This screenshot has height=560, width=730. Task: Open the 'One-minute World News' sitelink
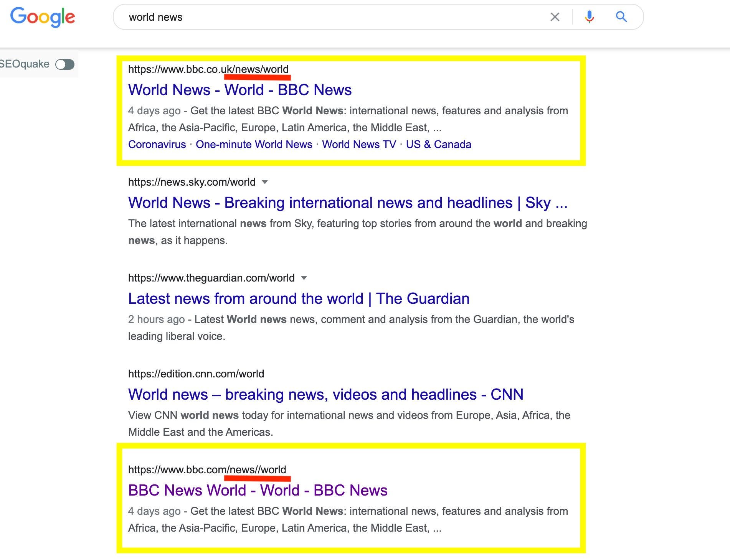pos(254,145)
